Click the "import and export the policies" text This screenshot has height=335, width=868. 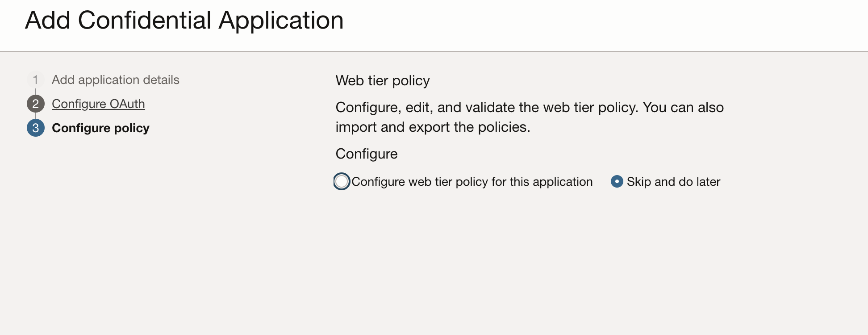(432, 127)
